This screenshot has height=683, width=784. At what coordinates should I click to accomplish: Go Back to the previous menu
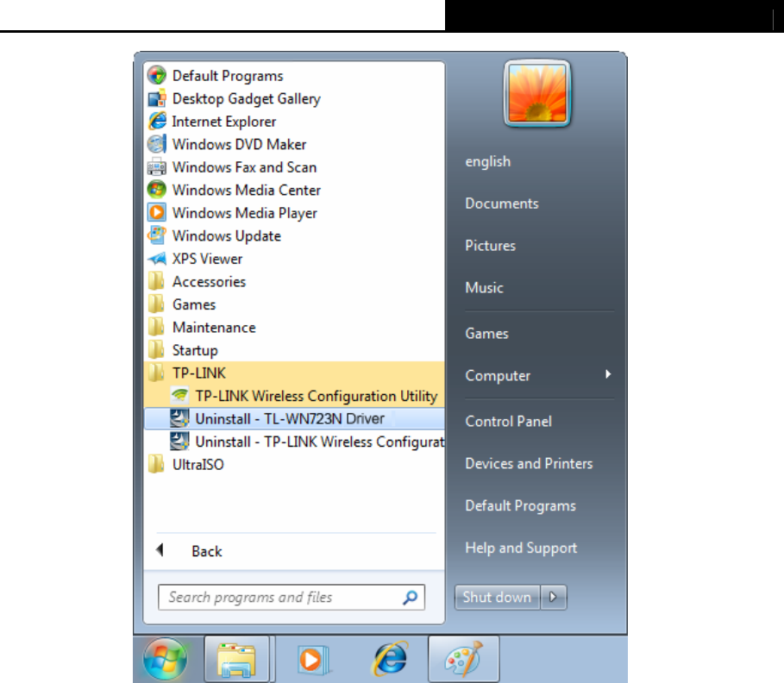tap(207, 551)
